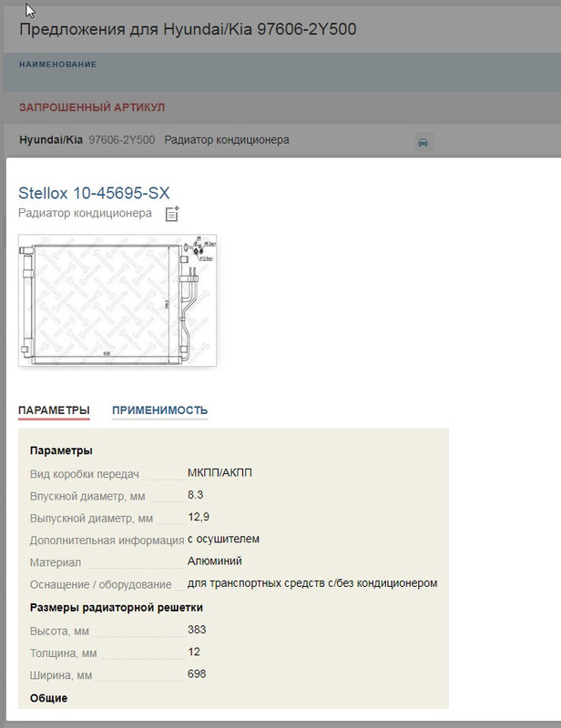Click the page title Предложения для Hyundai/Kia

(188, 29)
